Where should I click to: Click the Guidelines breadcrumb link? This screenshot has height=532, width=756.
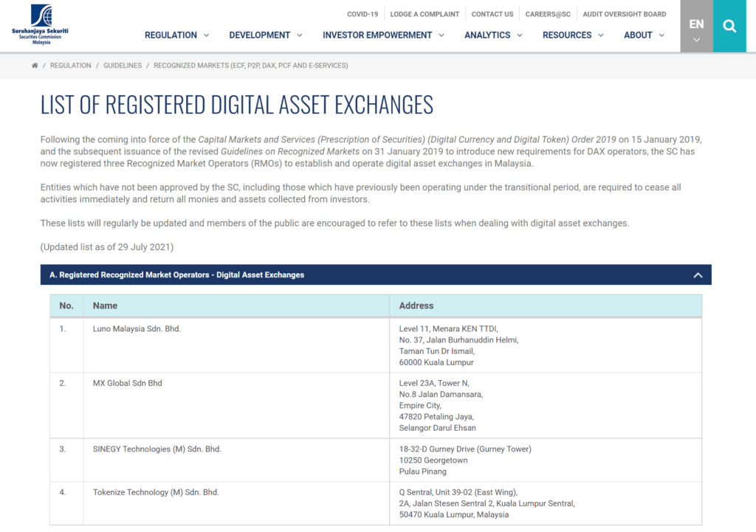[x=123, y=66]
